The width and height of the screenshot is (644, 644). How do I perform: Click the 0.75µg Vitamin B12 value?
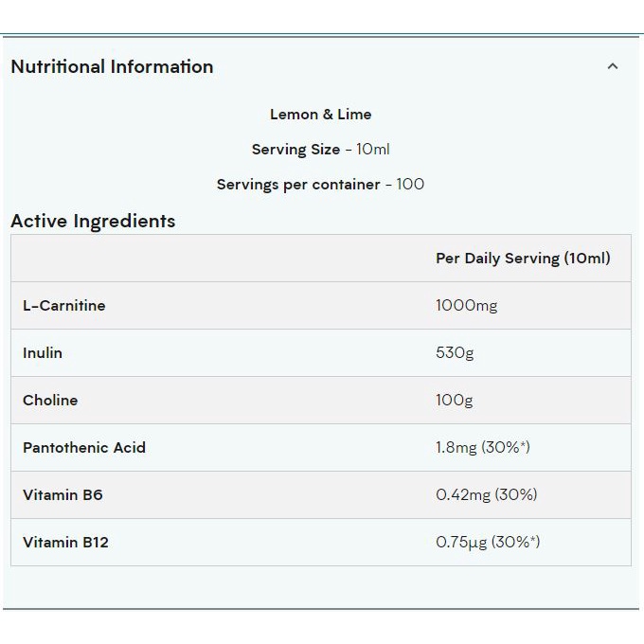(488, 543)
